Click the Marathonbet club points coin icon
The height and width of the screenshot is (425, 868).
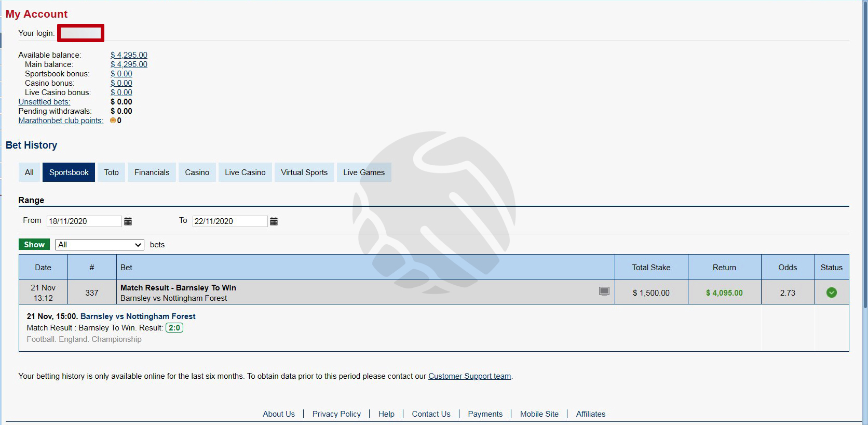[113, 121]
